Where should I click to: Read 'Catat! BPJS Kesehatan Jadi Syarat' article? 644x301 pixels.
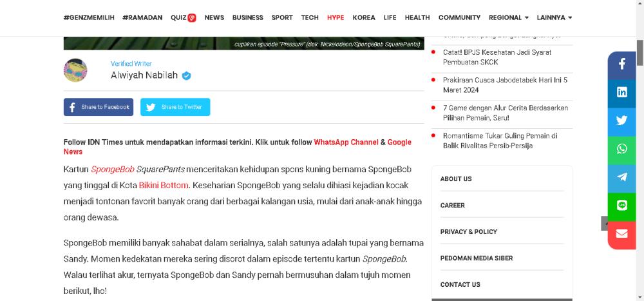(x=497, y=57)
